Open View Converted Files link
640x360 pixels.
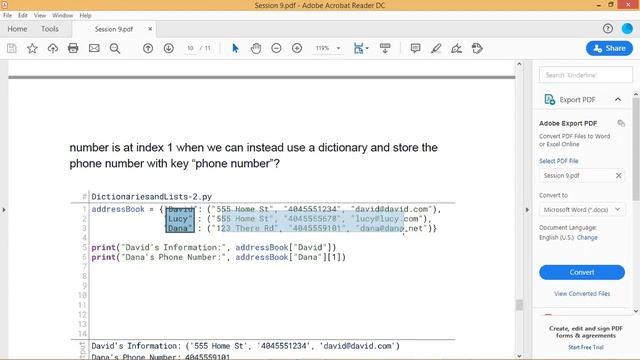(582, 293)
